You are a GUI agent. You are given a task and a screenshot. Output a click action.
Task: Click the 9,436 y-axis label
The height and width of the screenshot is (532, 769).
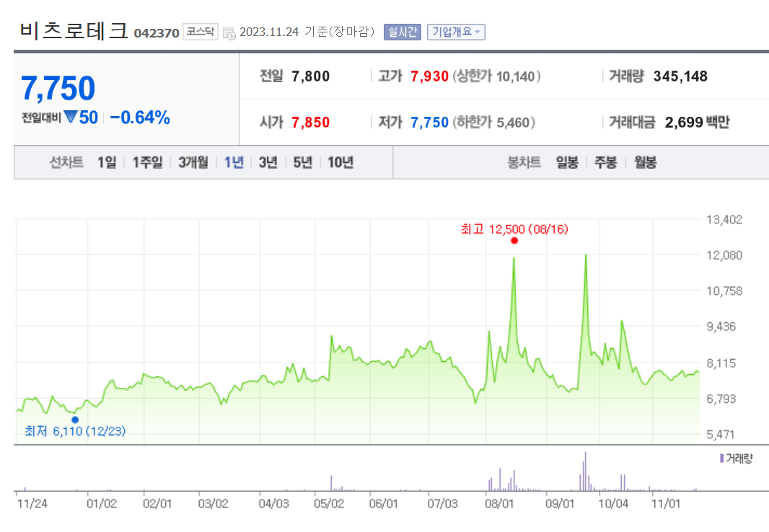click(721, 327)
